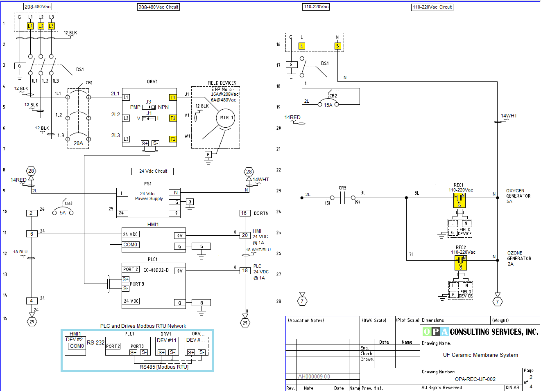Select yellow L2 terminal in 208-480Vac block
Image resolution: width=541 pixels, height=392 pixels.
(x=41, y=26)
